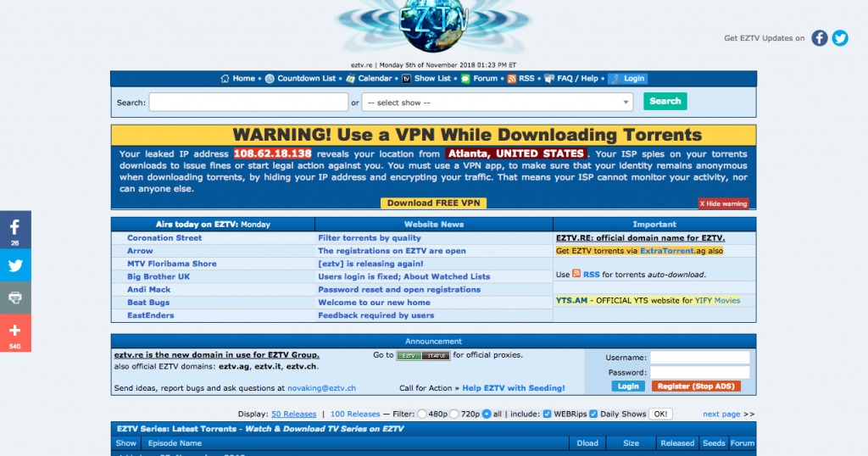Viewport: 868px width, 456px height.
Task: Click the calendar icon in the nav bar
Action: 350,79
